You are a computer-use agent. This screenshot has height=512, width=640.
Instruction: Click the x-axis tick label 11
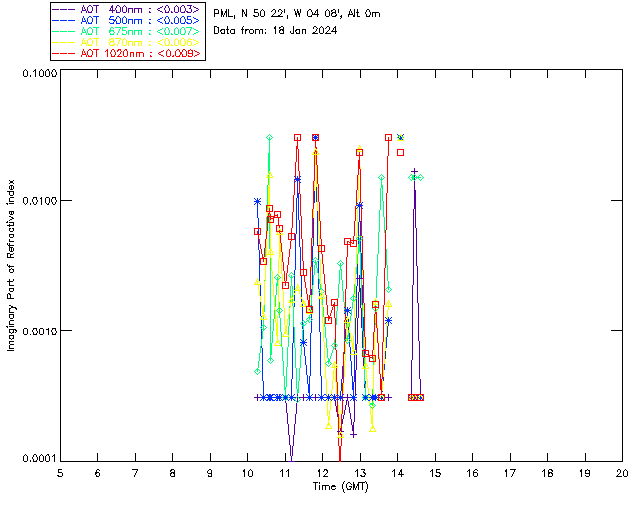[285, 473]
